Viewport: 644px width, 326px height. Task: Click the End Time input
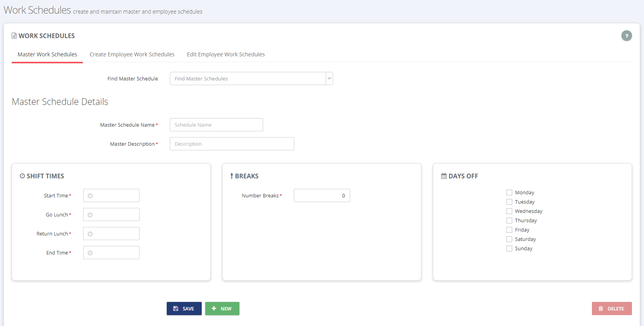[x=111, y=253]
